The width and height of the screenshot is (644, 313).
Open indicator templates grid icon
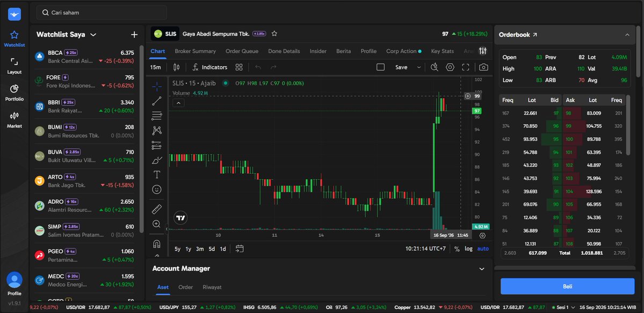(x=239, y=67)
